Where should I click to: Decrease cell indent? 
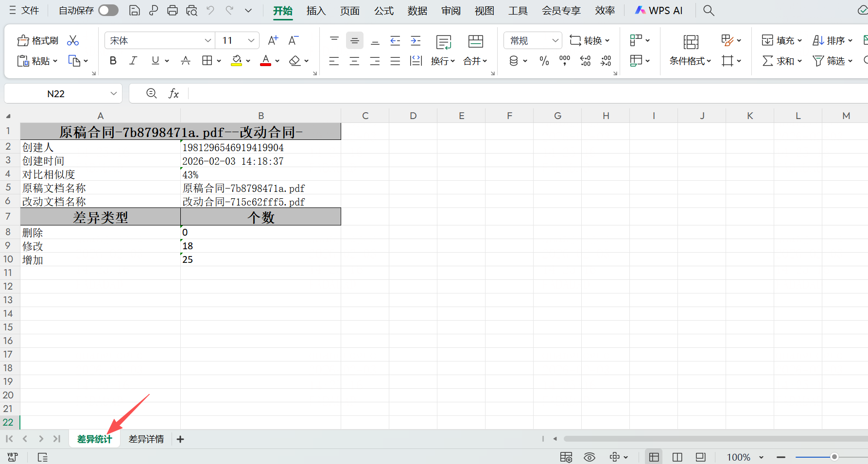tap(395, 41)
